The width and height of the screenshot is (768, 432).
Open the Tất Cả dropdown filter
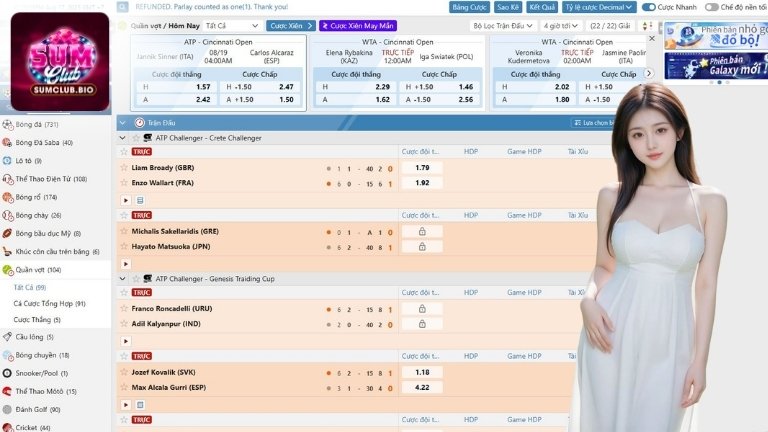pos(232,25)
